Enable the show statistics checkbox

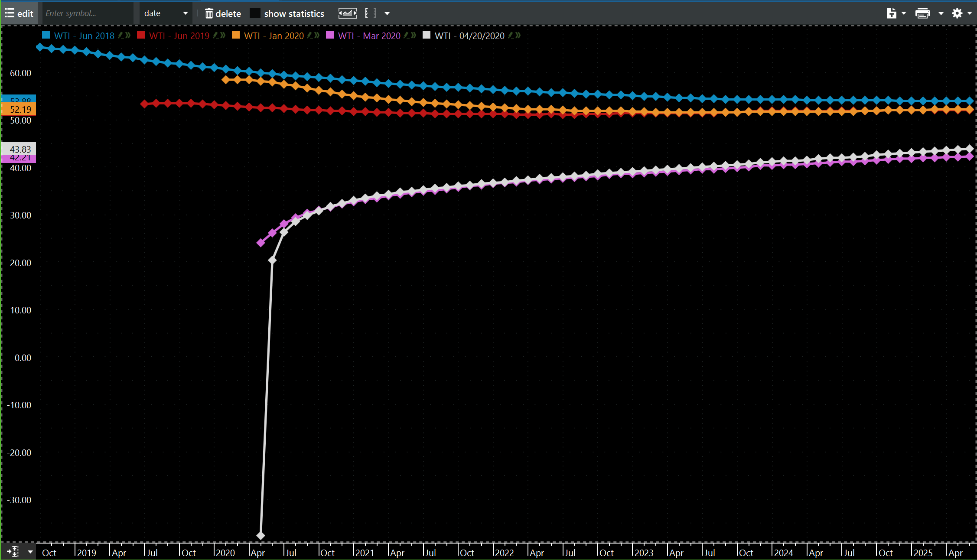tap(255, 13)
